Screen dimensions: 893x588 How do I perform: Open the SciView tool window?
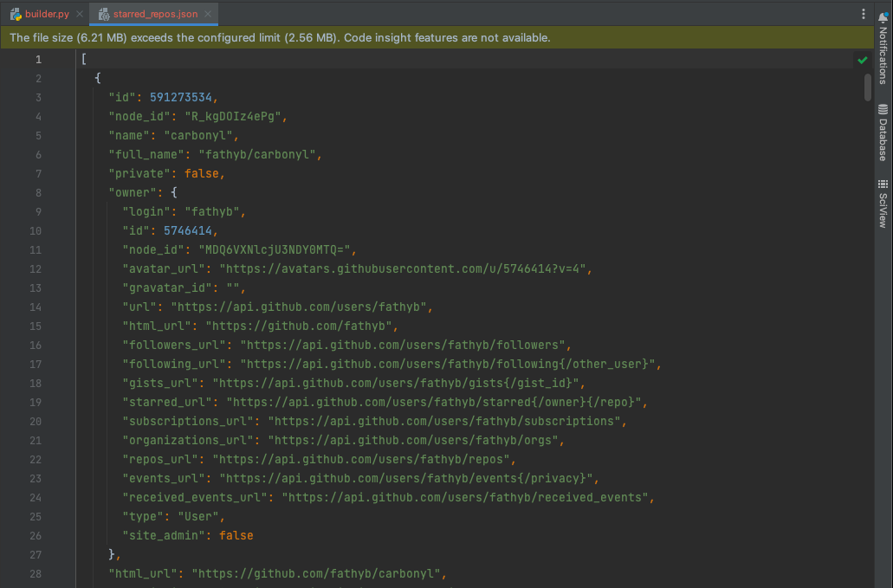coord(883,204)
